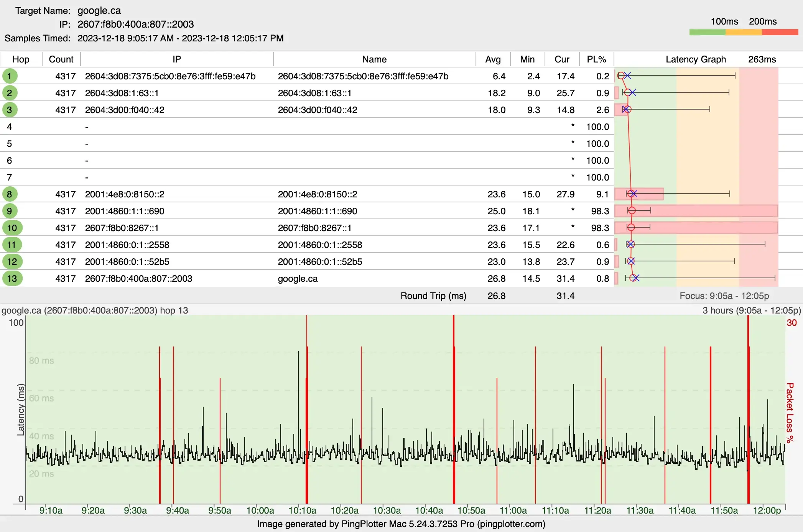
Task: Click the hop 7 row number
Action: pyautogui.click(x=10, y=177)
